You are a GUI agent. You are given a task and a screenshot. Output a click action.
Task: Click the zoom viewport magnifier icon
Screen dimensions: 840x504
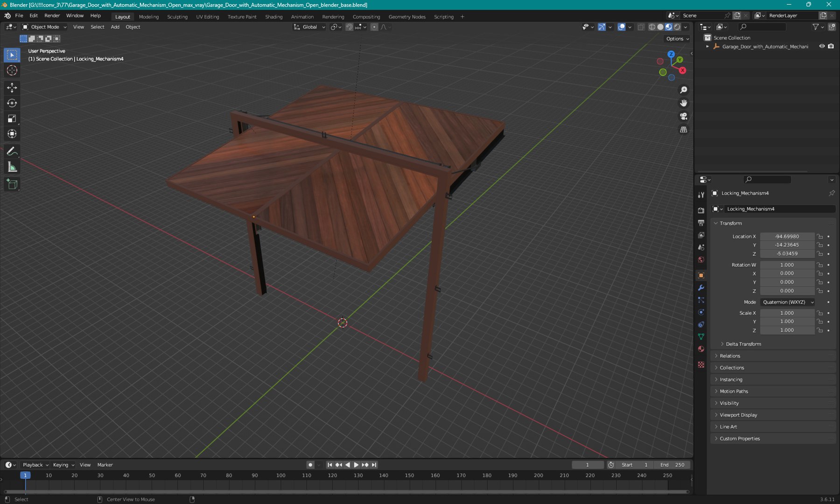pyautogui.click(x=684, y=90)
